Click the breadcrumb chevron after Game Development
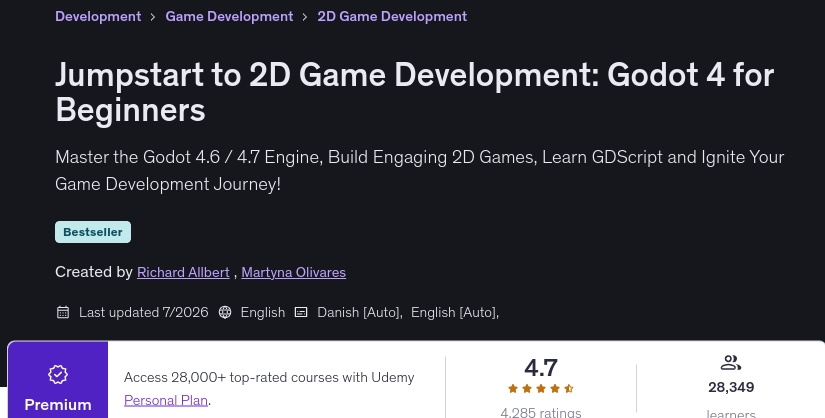The width and height of the screenshot is (825, 418). [x=305, y=17]
